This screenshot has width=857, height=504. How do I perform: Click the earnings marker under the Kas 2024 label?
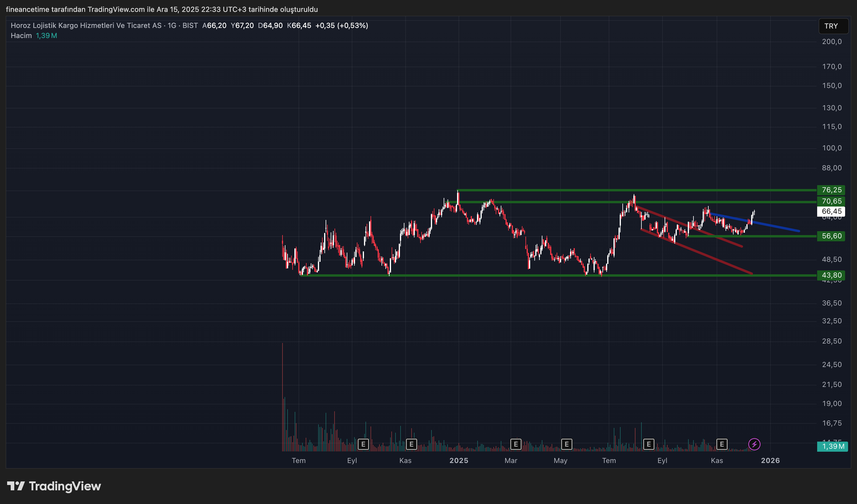coord(412,444)
